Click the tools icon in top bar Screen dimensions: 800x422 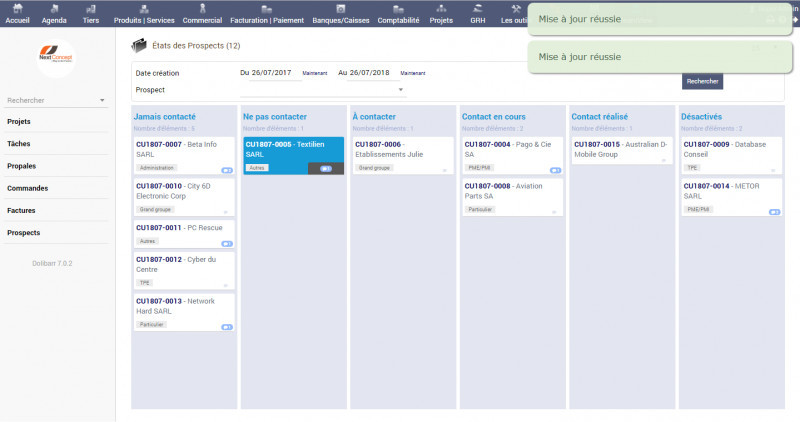click(x=516, y=9)
